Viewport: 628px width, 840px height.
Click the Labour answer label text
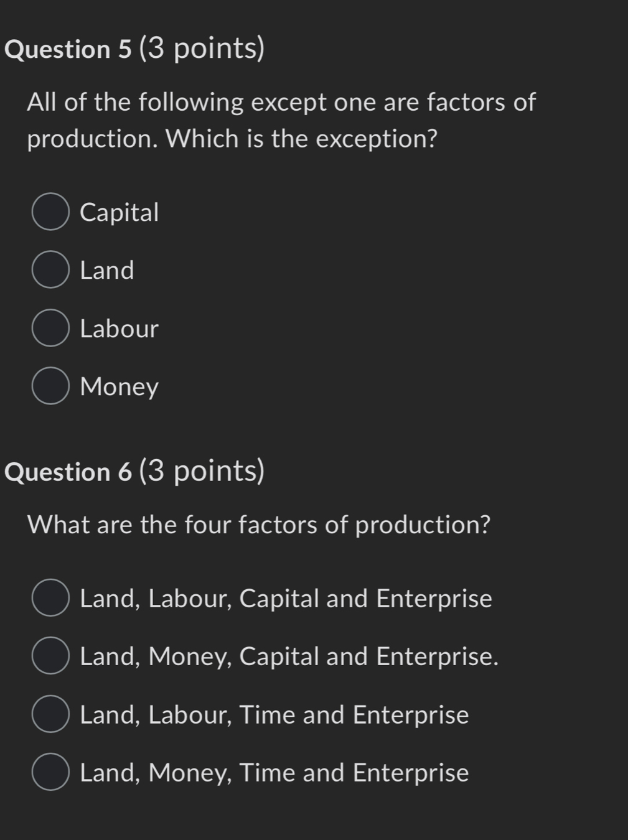[x=119, y=329]
